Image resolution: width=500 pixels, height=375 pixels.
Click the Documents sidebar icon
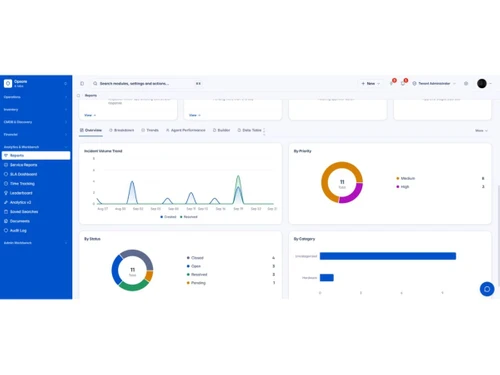6,221
